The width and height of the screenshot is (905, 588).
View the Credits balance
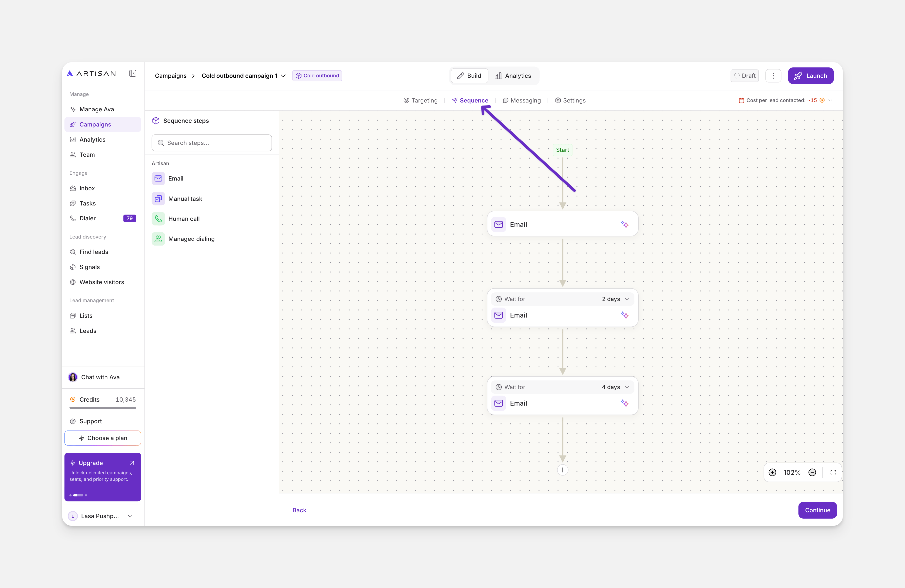pyautogui.click(x=103, y=400)
